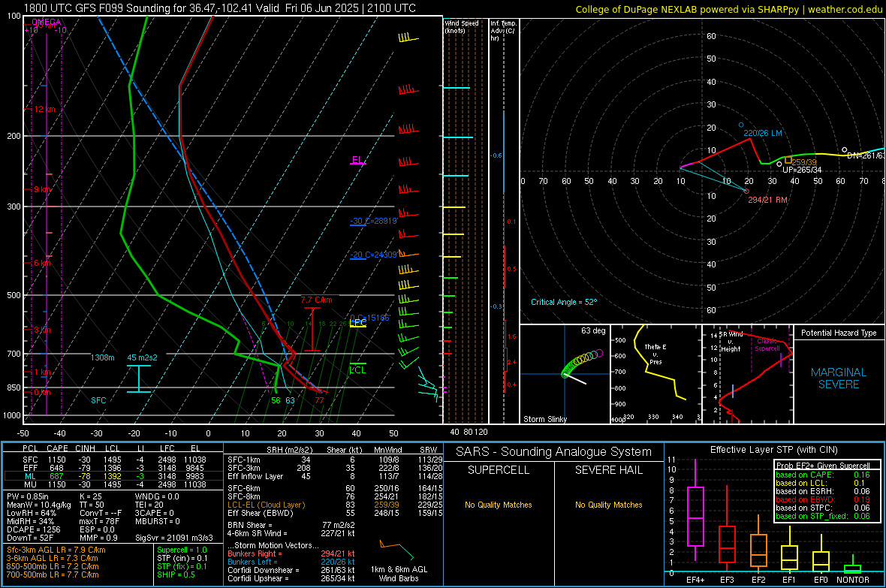Click the LCL-EL (Cloud Layer) row

pyautogui.click(x=336, y=505)
